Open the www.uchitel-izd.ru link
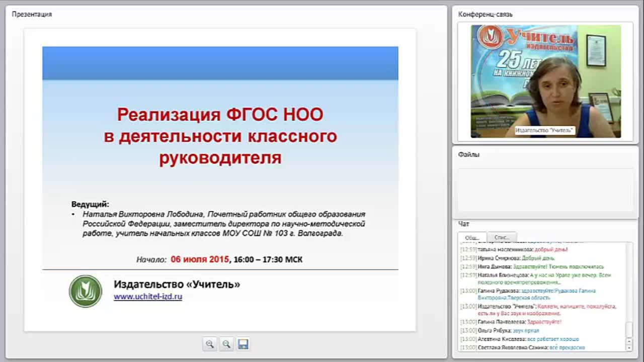The image size is (644, 362). tap(148, 297)
